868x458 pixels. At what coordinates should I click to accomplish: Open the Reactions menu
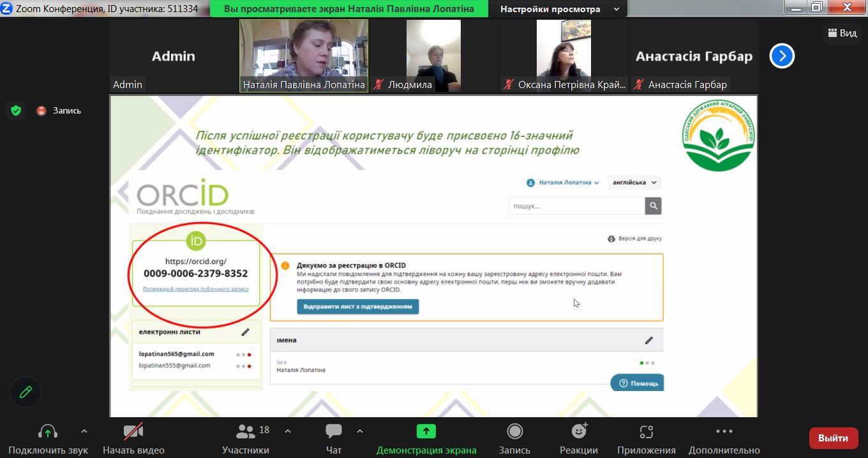579,432
